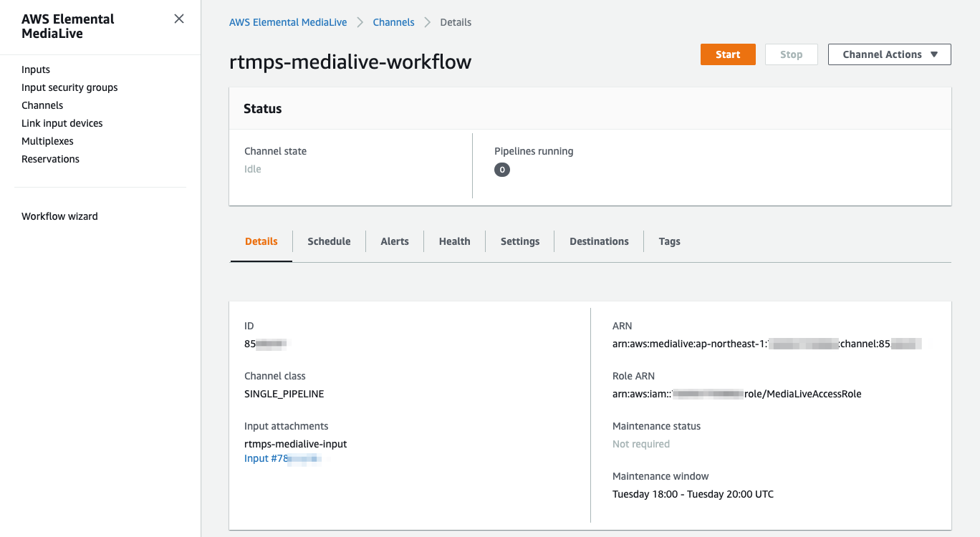View the Health tab

point(455,241)
